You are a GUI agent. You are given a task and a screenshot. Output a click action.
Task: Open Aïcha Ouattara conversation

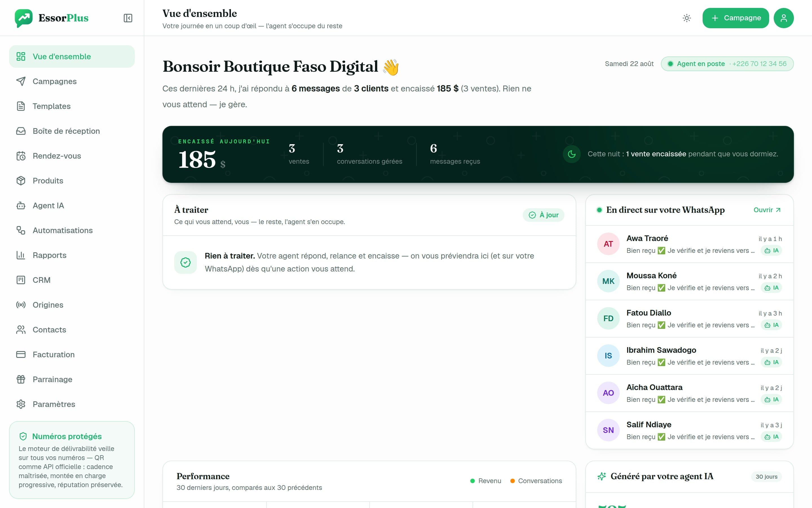(689, 393)
